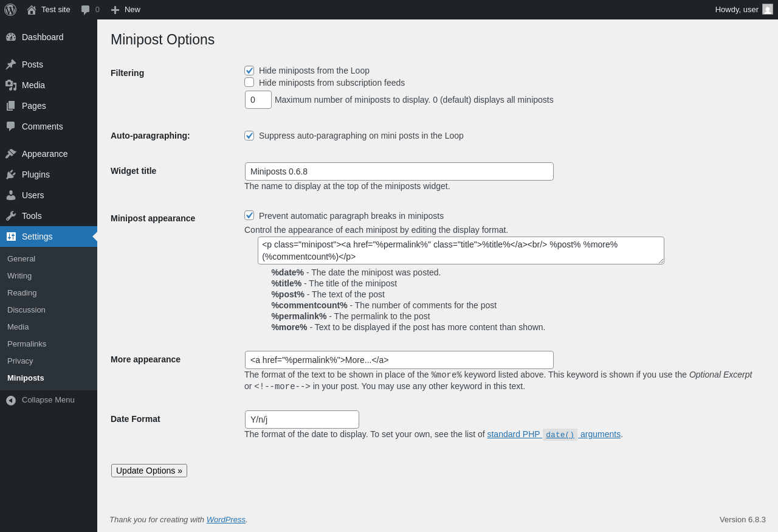Click the Posts pushpin icon
778x532 pixels.
(11, 64)
